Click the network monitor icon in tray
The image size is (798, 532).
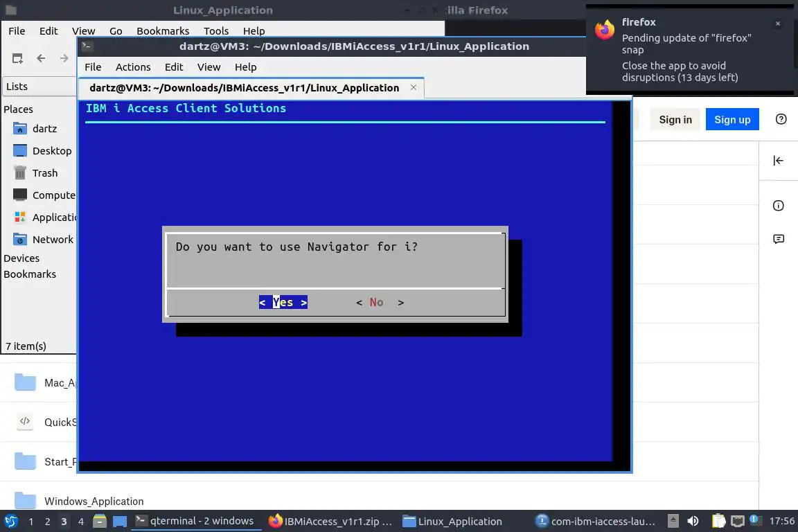click(x=737, y=522)
